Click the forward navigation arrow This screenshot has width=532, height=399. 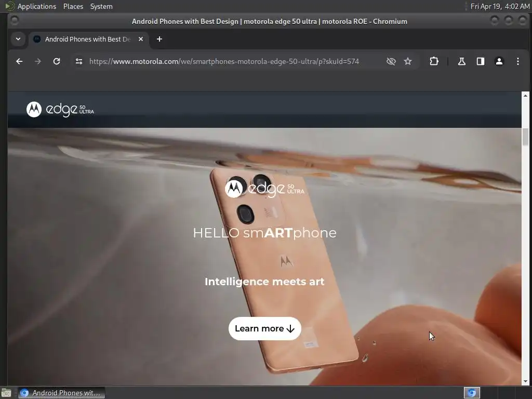tap(38, 61)
